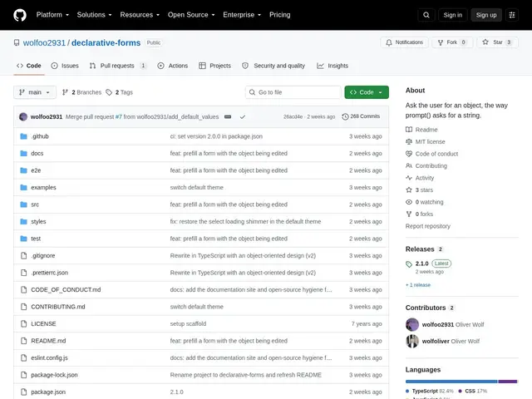The height and width of the screenshot is (399, 532).
Task: Click the package.json file icon
Action: click(x=23, y=392)
